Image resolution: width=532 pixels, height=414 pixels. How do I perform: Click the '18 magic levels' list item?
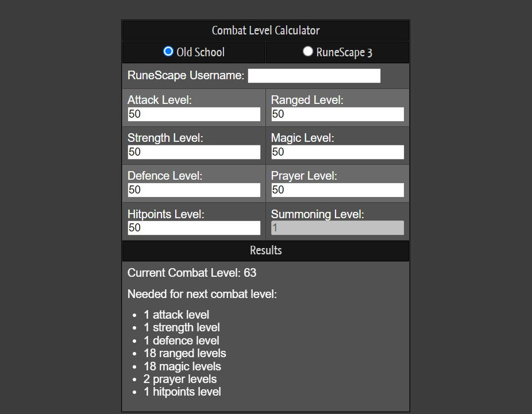(183, 366)
